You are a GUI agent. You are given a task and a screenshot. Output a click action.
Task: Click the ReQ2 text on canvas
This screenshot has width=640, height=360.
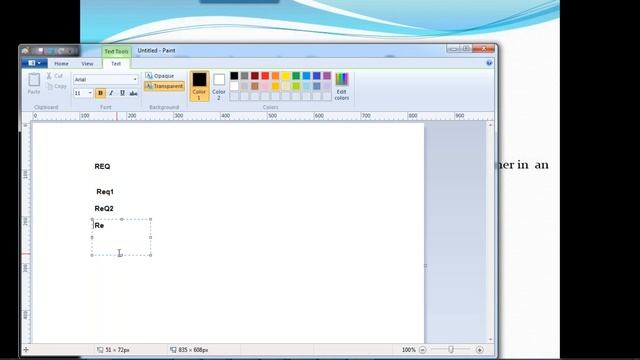[104, 209]
